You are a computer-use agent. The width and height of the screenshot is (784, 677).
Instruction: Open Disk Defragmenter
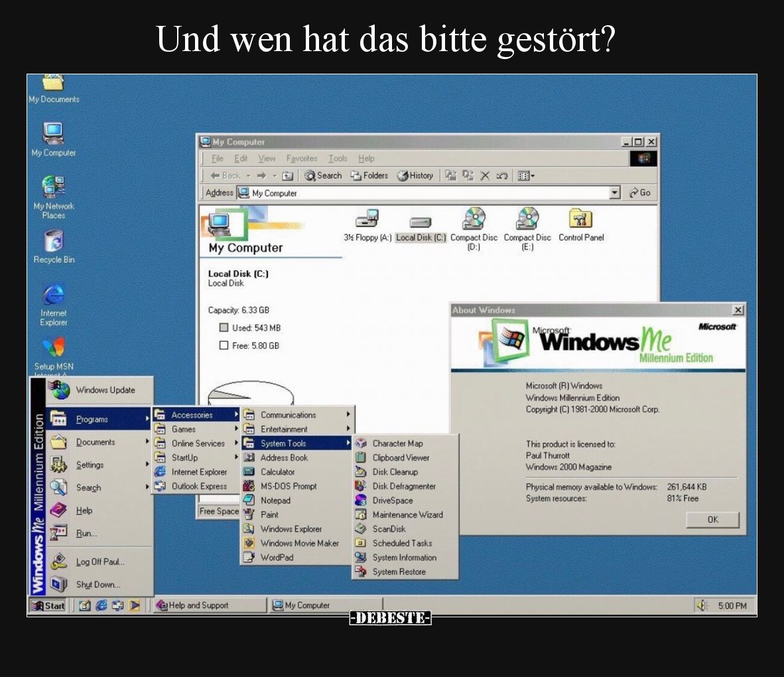tap(405, 487)
